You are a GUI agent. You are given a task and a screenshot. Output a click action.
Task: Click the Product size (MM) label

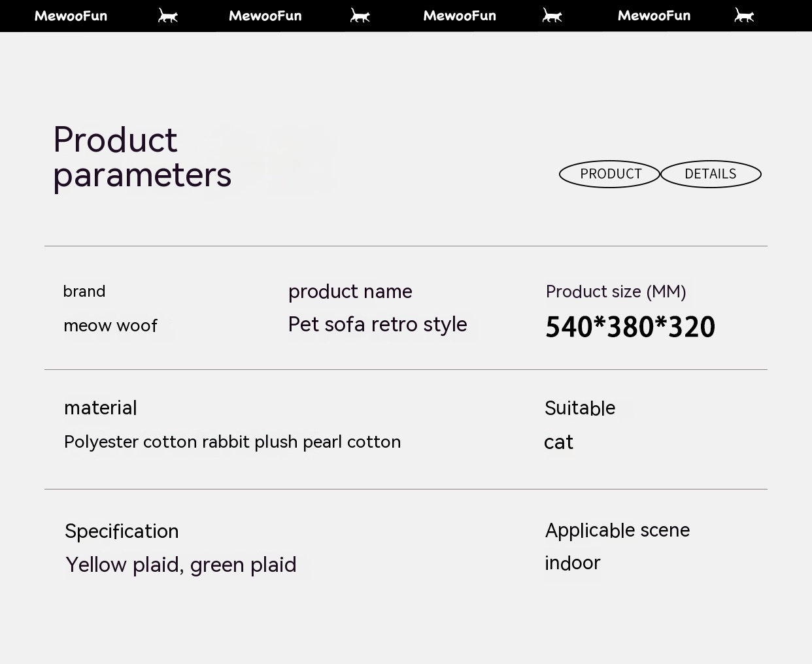click(x=616, y=291)
